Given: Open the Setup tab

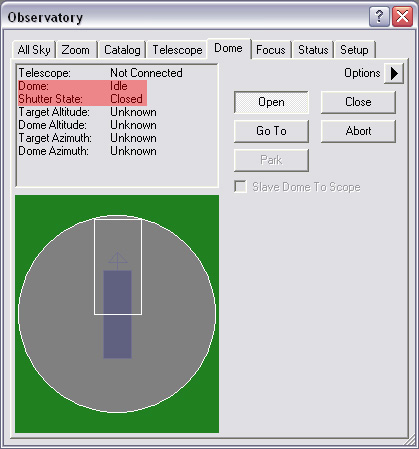Looking at the screenshot, I should 354,50.
